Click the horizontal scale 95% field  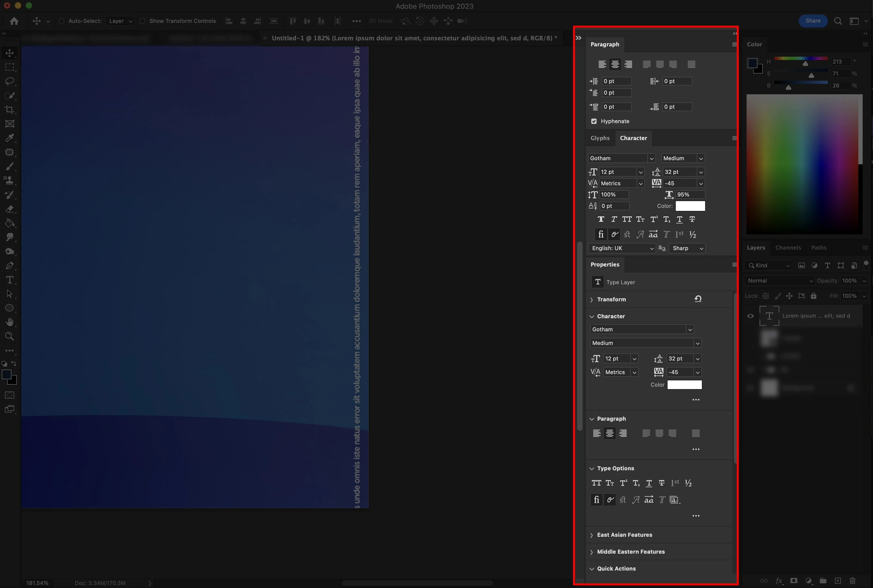coord(689,195)
